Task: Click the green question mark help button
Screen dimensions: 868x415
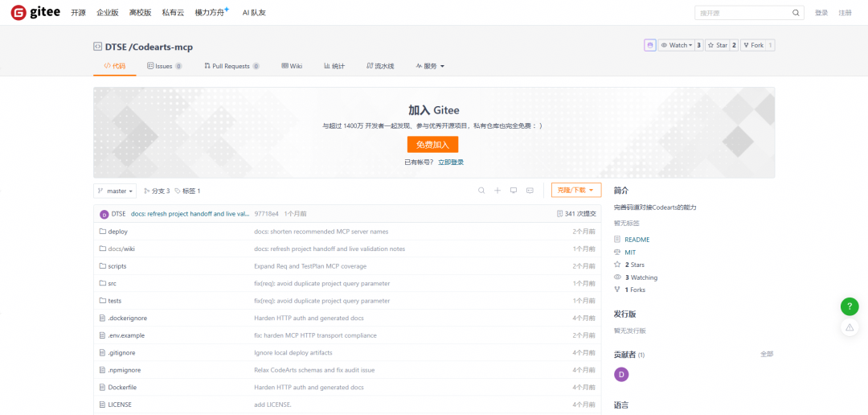Action: point(850,306)
